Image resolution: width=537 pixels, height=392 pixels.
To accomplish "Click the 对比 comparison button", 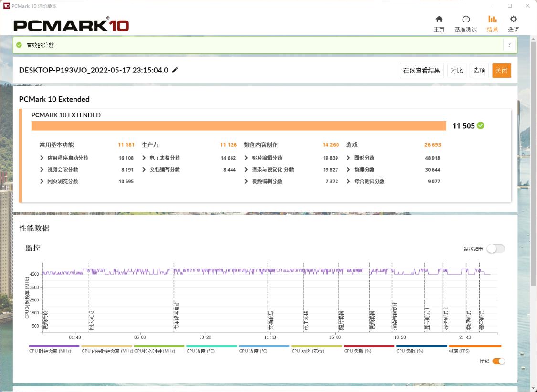I will (456, 70).
